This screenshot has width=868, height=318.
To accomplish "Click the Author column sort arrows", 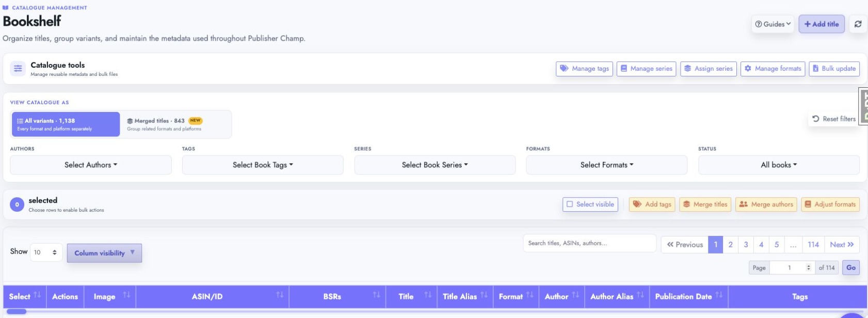I will [575, 295].
